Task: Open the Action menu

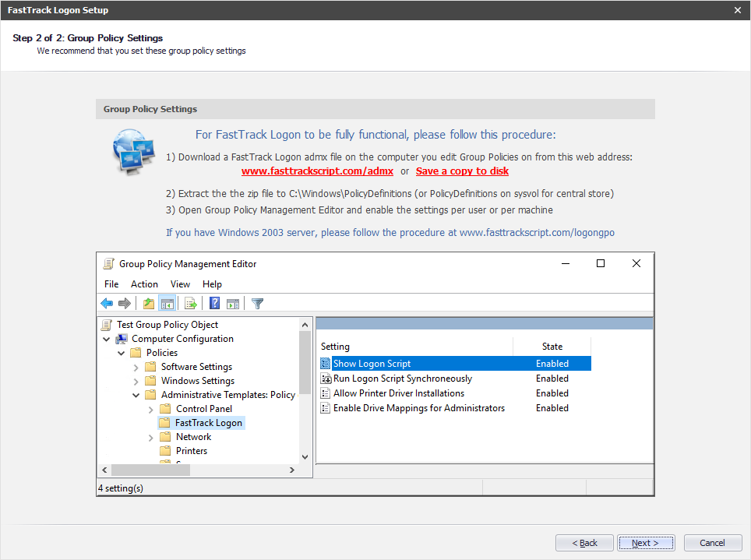Action: pyautogui.click(x=144, y=284)
